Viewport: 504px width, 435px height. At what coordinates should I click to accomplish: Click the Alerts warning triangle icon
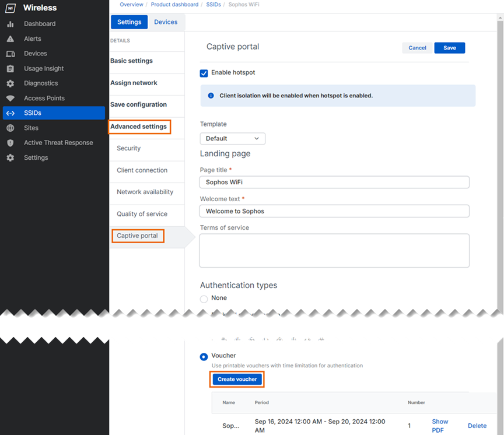pyautogui.click(x=10, y=39)
